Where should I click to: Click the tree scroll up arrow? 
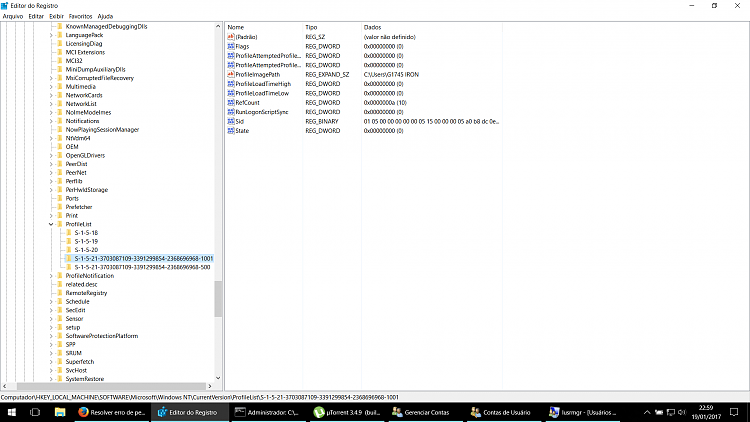(x=218, y=27)
